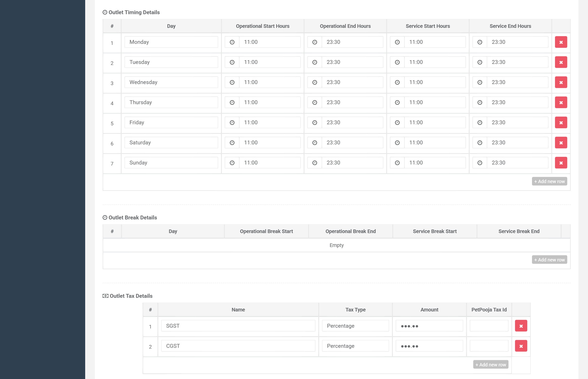Viewport: 588px width, 379px height.
Task: Click clock icon for Sunday service start hours
Action: [397, 163]
